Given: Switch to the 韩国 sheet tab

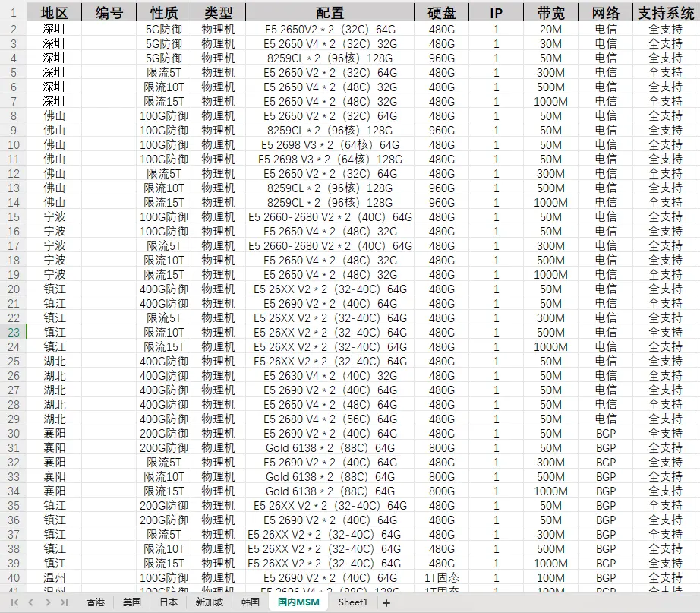Looking at the screenshot, I should pyautogui.click(x=250, y=602).
